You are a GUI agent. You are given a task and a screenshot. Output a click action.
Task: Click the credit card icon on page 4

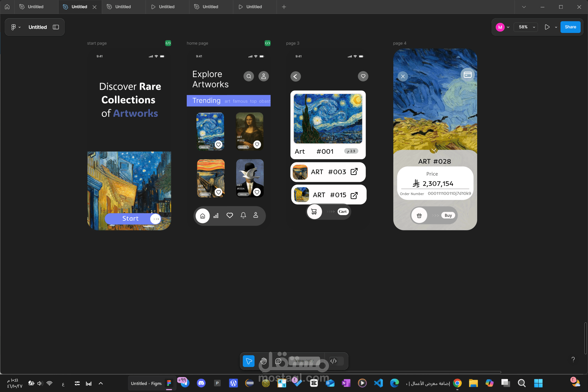tap(468, 75)
